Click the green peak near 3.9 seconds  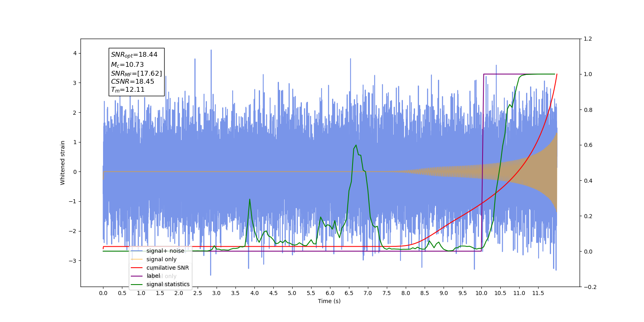250,199
